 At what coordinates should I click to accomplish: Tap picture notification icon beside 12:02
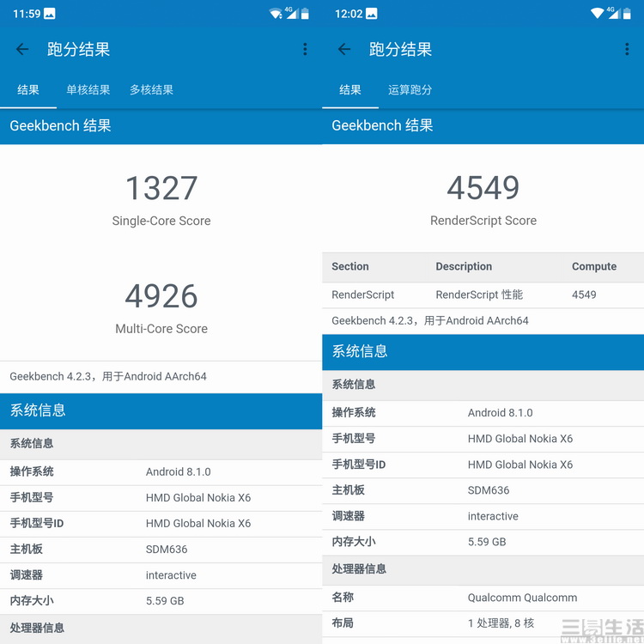[x=371, y=14]
